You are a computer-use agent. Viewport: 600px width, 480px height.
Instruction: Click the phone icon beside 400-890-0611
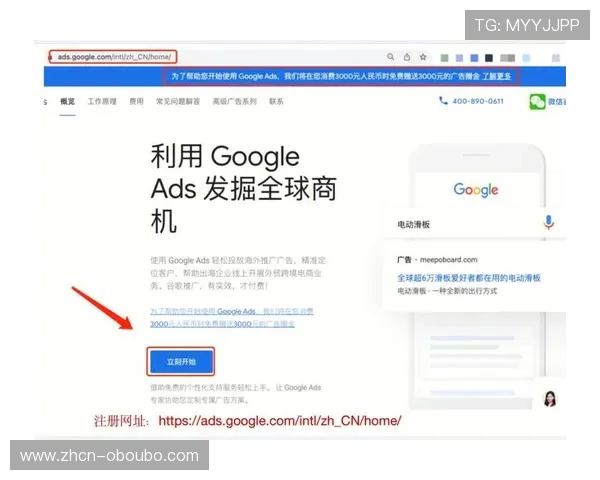pos(443,101)
